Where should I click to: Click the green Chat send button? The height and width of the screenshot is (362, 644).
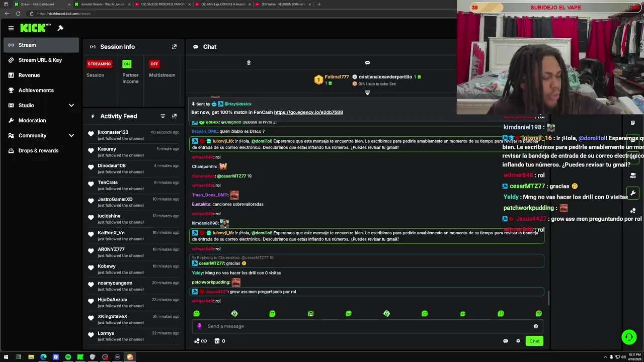[534, 341]
